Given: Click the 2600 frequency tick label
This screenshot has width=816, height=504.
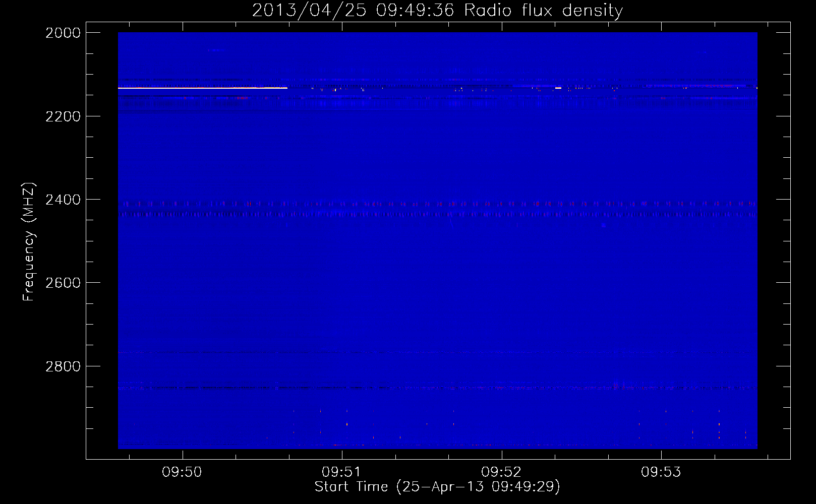Looking at the screenshot, I should (x=63, y=283).
